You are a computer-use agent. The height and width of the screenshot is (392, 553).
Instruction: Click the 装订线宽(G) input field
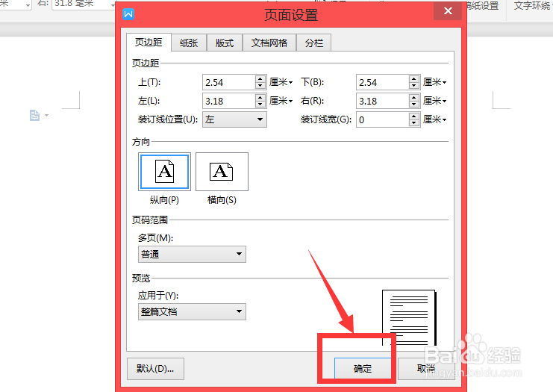[x=382, y=119]
